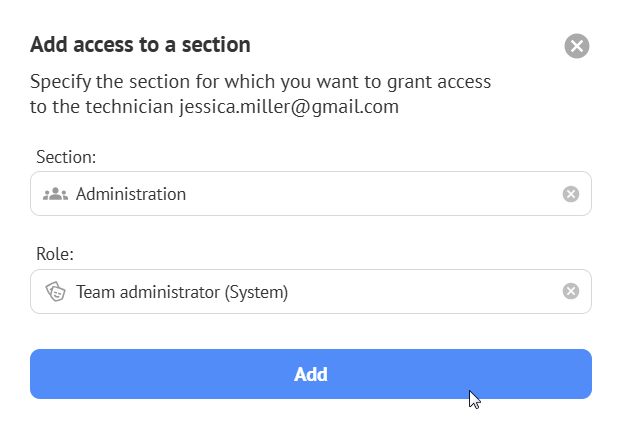Click the people group icon in Section
The height and width of the screenshot is (430, 624).
pyautogui.click(x=55, y=194)
